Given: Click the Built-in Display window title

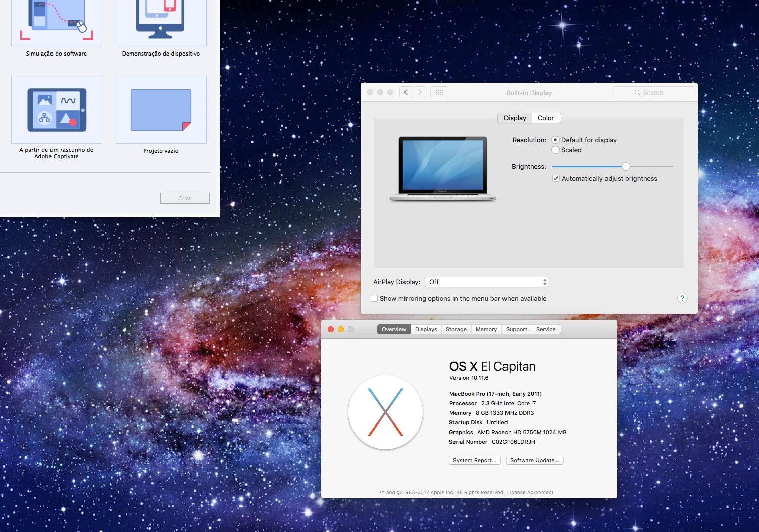Looking at the screenshot, I should point(529,93).
